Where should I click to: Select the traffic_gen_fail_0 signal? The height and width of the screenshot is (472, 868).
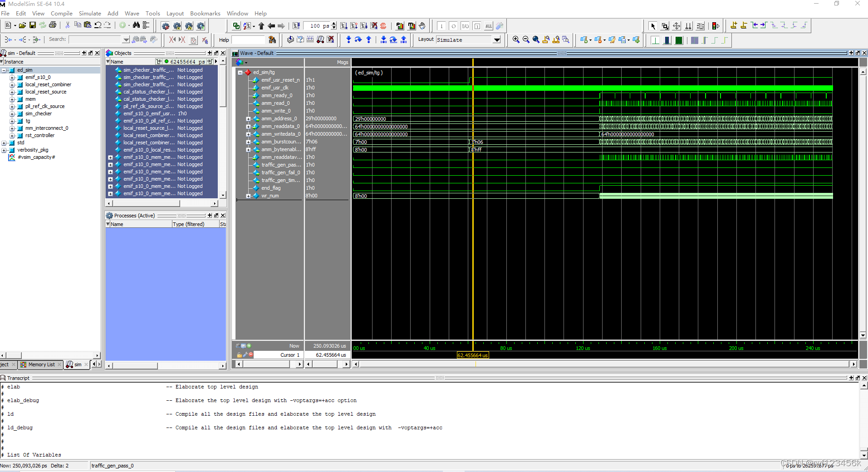pos(281,173)
